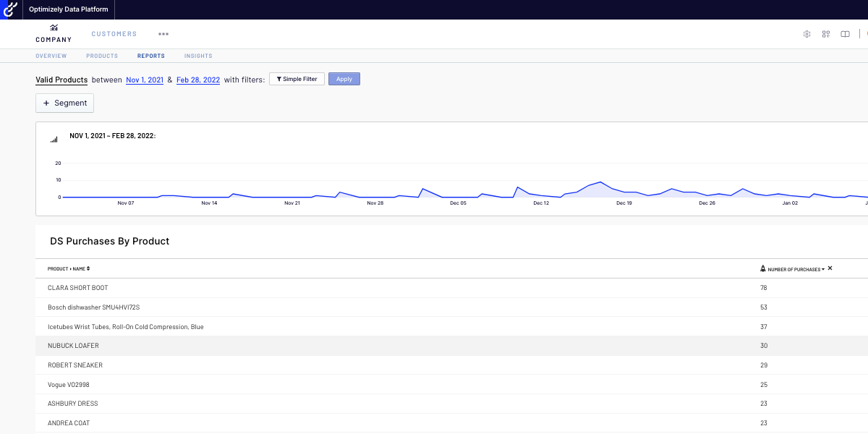Open the documentation book icon
The image size is (868, 434).
(844, 33)
